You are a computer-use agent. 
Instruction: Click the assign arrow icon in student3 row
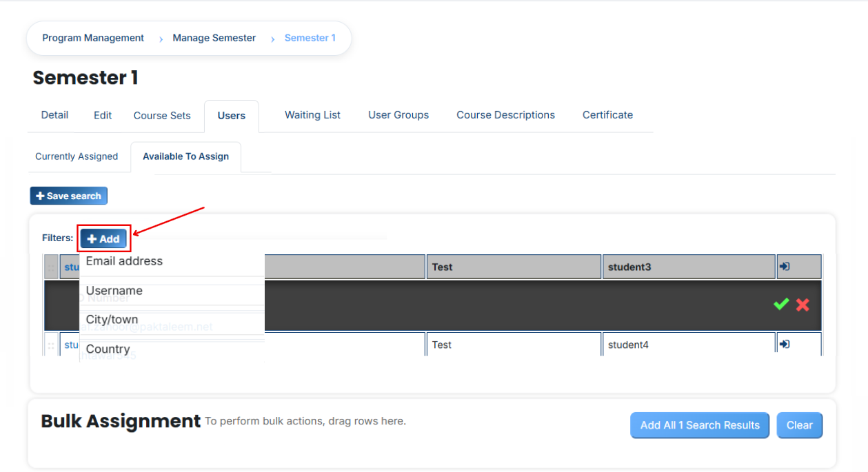point(784,267)
